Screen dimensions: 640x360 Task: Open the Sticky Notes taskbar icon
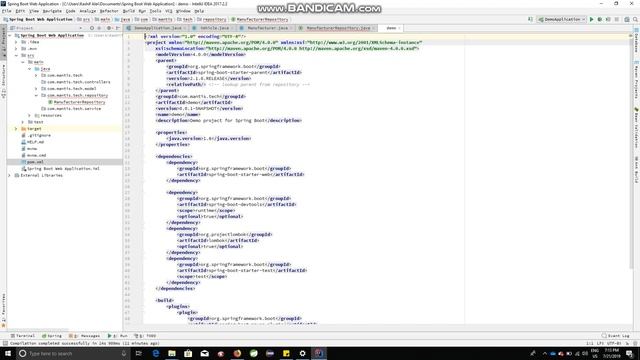286,353
